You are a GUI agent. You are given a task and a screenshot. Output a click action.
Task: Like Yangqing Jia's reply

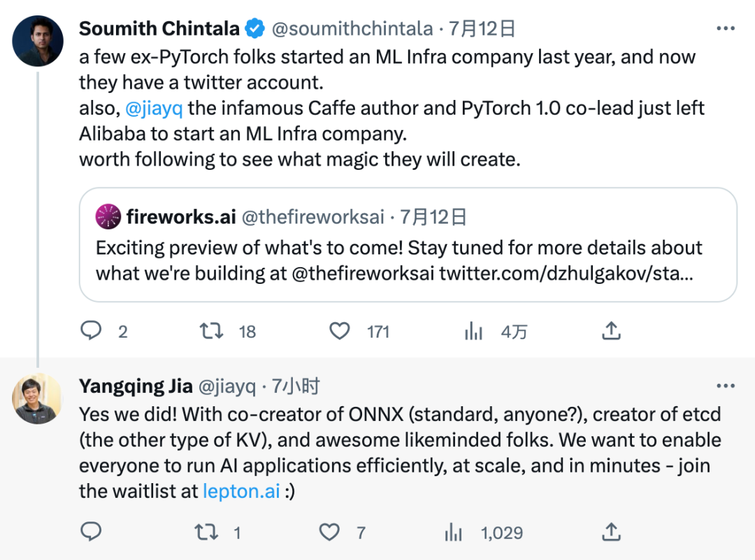tap(329, 533)
